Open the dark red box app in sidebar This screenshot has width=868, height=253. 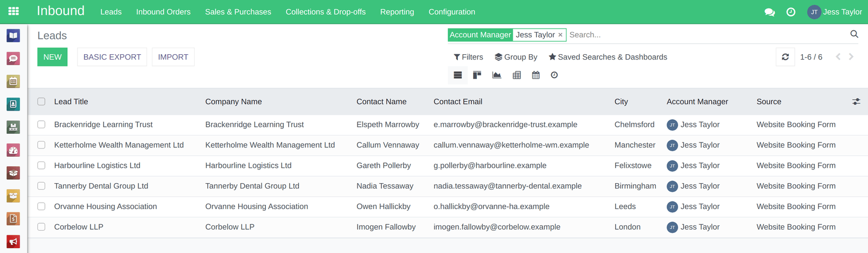[x=14, y=173]
